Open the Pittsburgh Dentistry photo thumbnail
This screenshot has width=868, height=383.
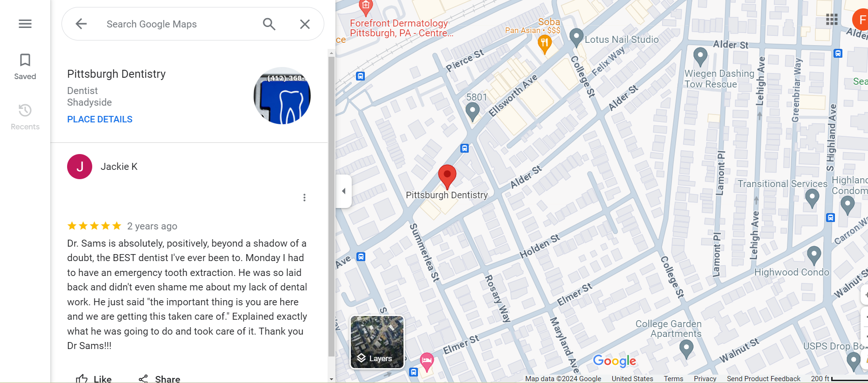click(282, 96)
